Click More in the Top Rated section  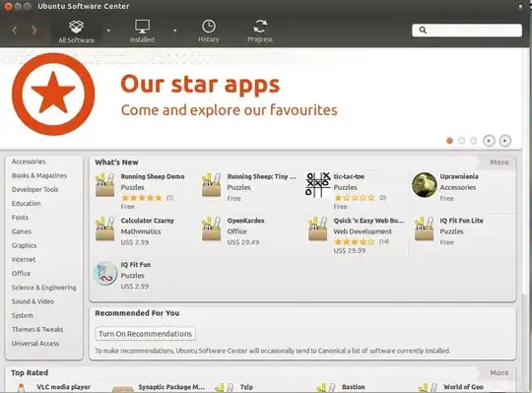tap(499, 373)
